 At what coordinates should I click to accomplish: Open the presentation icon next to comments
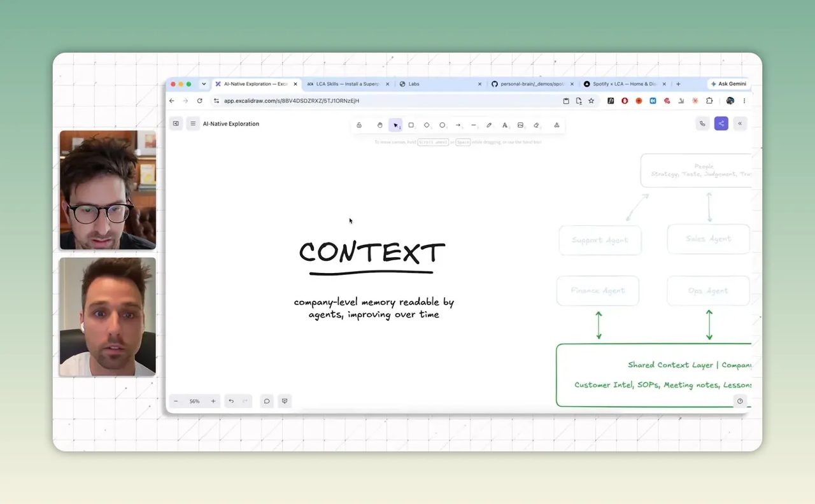coord(285,401)
